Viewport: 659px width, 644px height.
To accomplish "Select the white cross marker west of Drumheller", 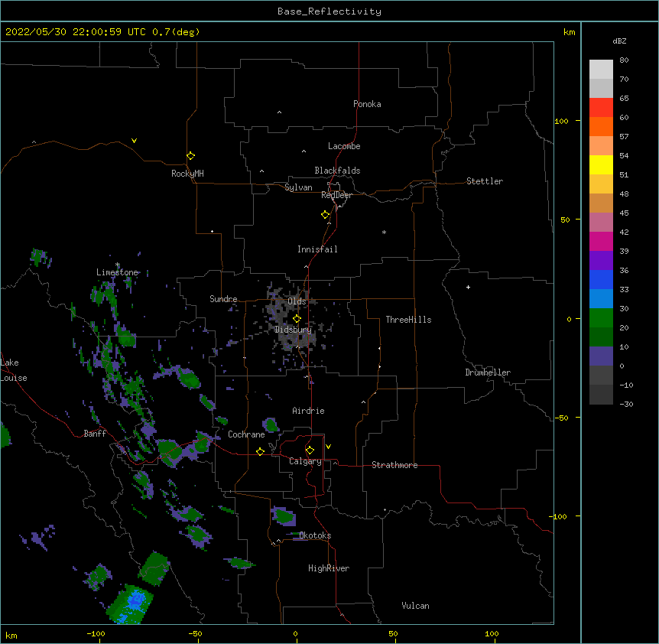I will pos(468,287).
